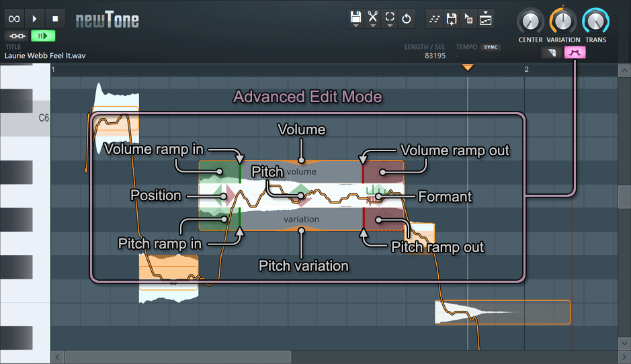Viewport: 631px width, 364px height.
Task: Toggle the chain-link slave playback button
Action: pyautogui.click(x=17, y=36)
